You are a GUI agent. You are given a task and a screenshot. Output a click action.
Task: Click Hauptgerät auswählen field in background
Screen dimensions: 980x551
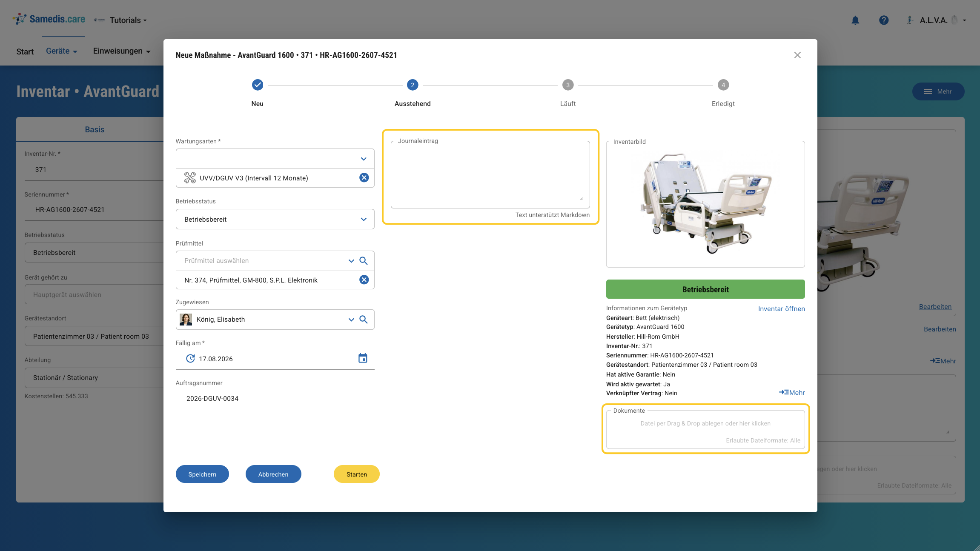94,295
